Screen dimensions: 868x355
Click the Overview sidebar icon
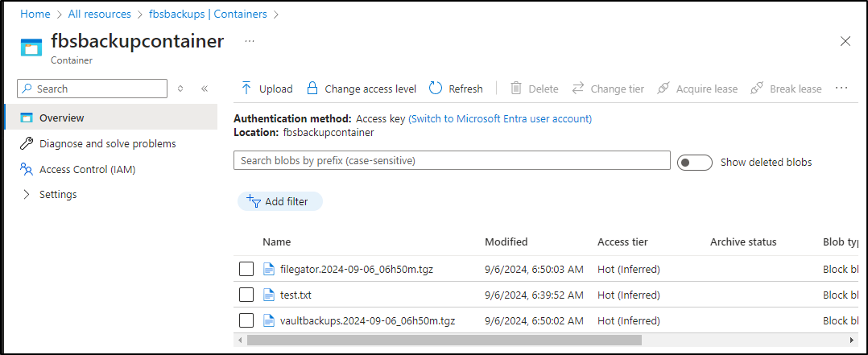(x=27, y=118)
